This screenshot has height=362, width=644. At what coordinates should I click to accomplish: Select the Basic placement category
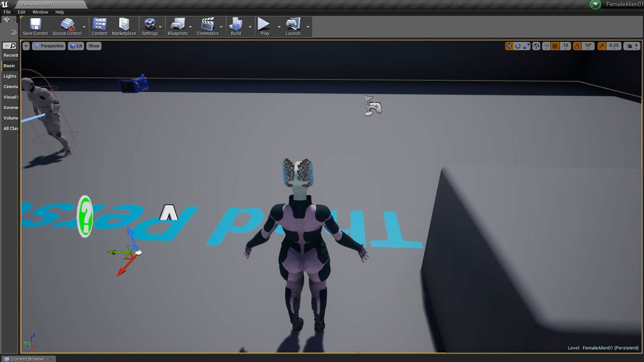point(10,66)
